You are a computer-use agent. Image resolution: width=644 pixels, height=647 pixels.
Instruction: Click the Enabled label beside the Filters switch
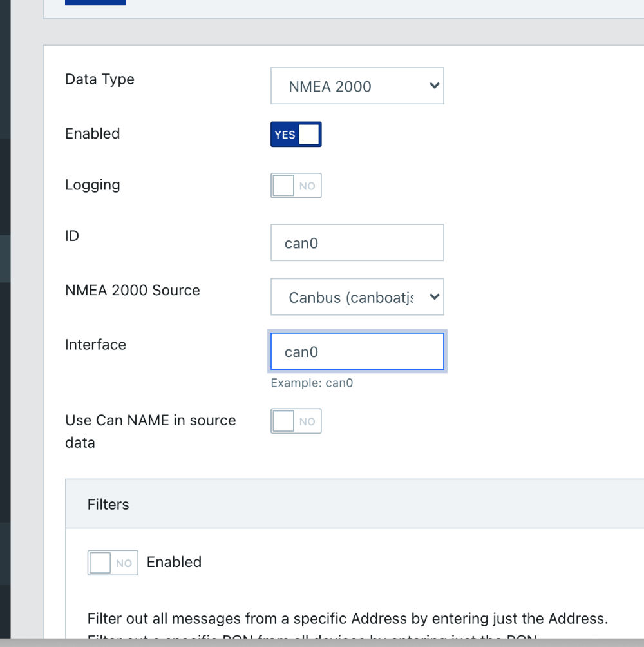point(174,562)
